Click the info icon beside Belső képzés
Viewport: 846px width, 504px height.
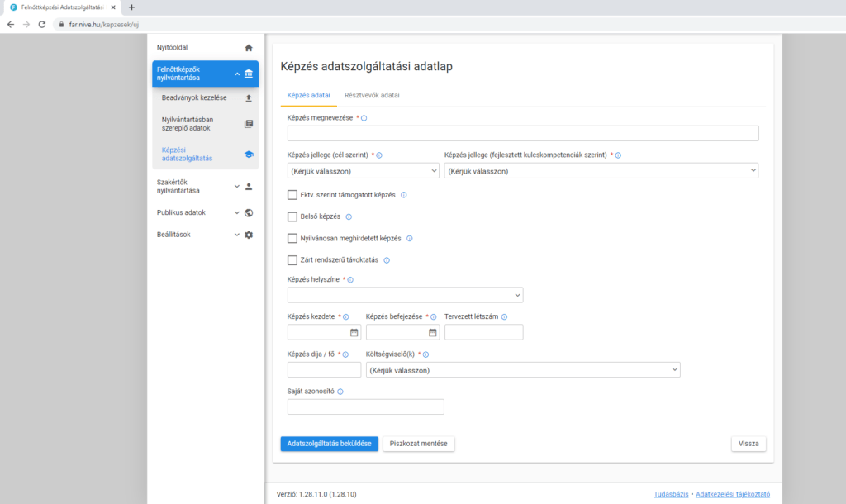349,217
